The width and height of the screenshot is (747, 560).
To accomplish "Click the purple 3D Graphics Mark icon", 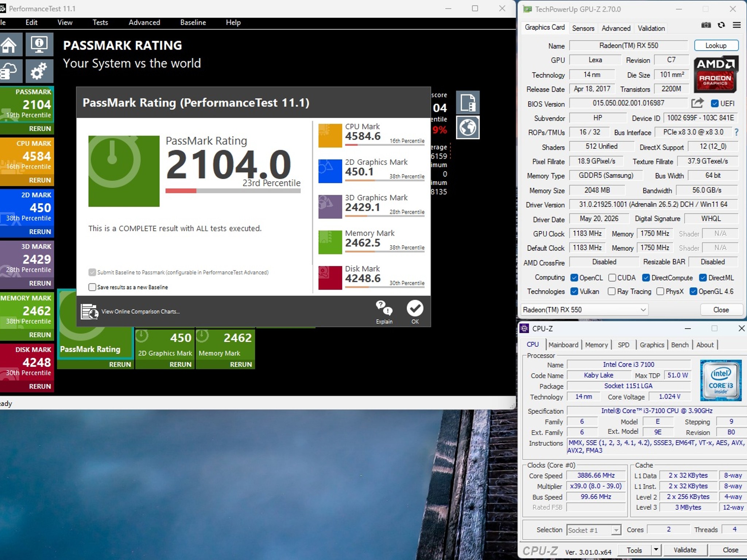I will click(x=330, y=207).
